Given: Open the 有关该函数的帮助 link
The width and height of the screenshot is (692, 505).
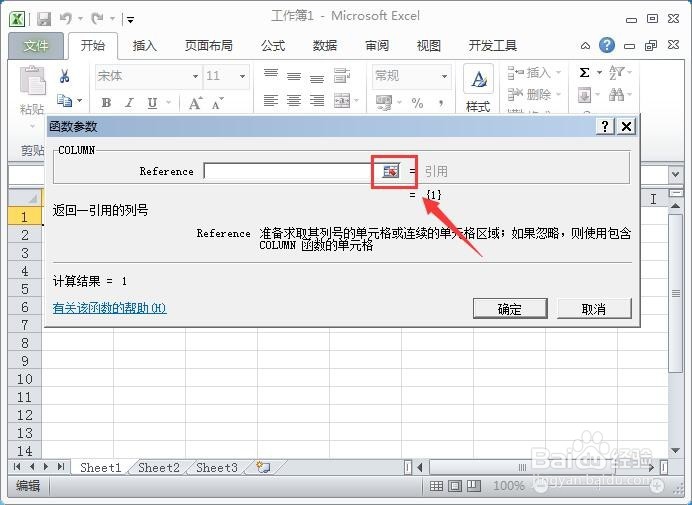Looking at the screenshot, I should click(109, 308).
